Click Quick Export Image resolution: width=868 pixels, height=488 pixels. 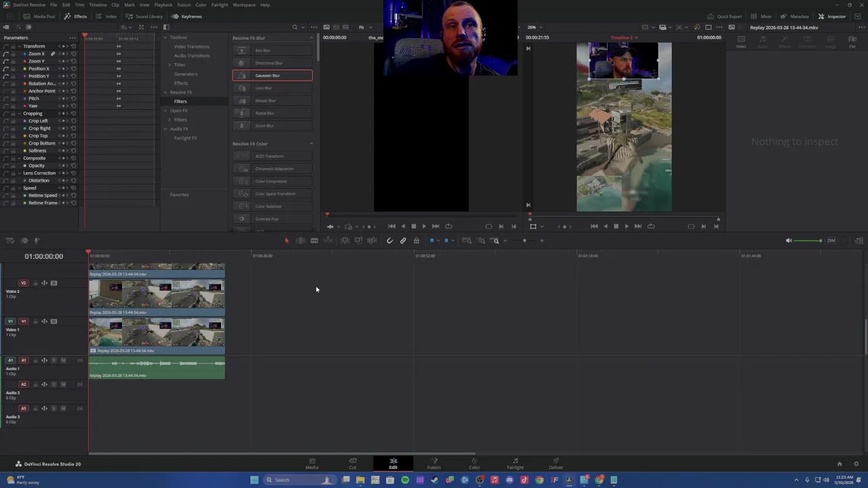pyautogui.click(x=725, y=16)
